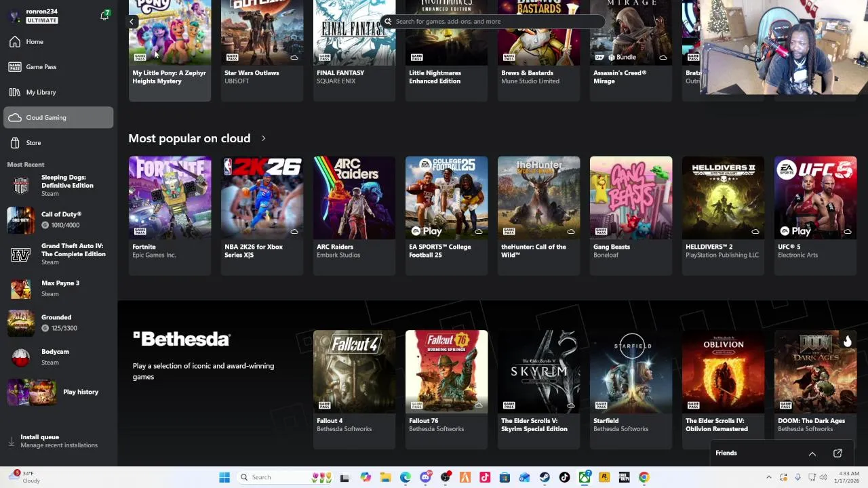Open the NBA 2K26 game tile
This screenshot has height=488, width=868.
tap(262, 216)
